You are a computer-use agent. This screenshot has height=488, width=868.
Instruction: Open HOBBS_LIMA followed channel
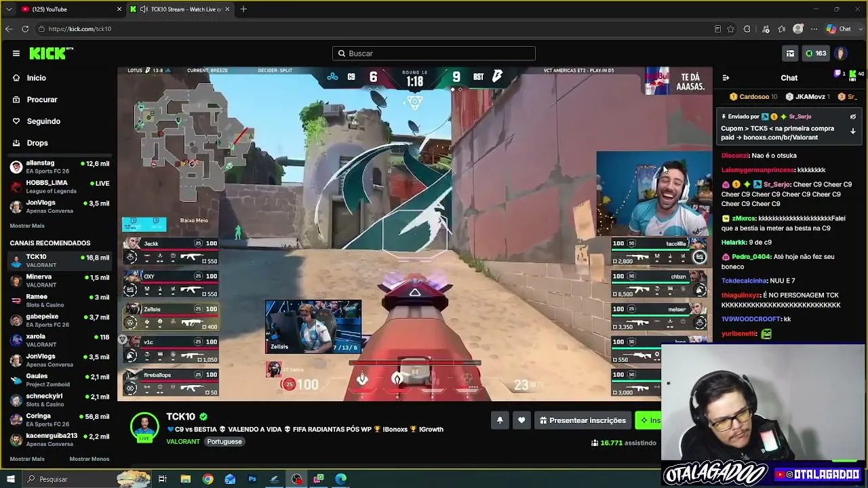click(x=60, y=186)
